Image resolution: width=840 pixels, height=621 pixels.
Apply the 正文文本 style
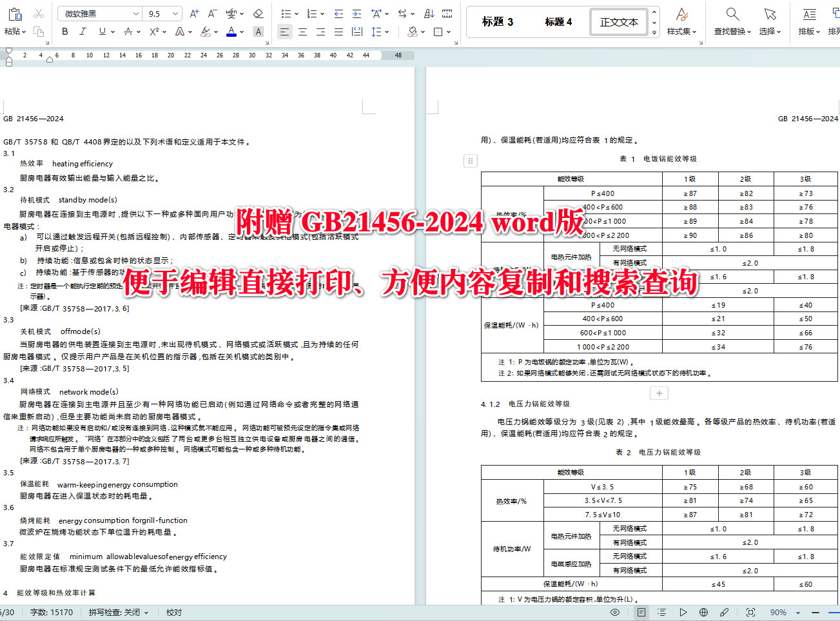[618, 21]
